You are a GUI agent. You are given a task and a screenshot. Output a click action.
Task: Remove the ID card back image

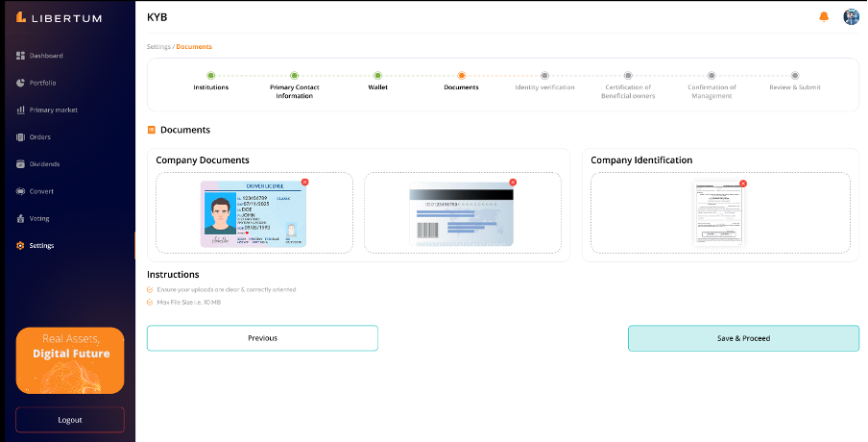513,182
